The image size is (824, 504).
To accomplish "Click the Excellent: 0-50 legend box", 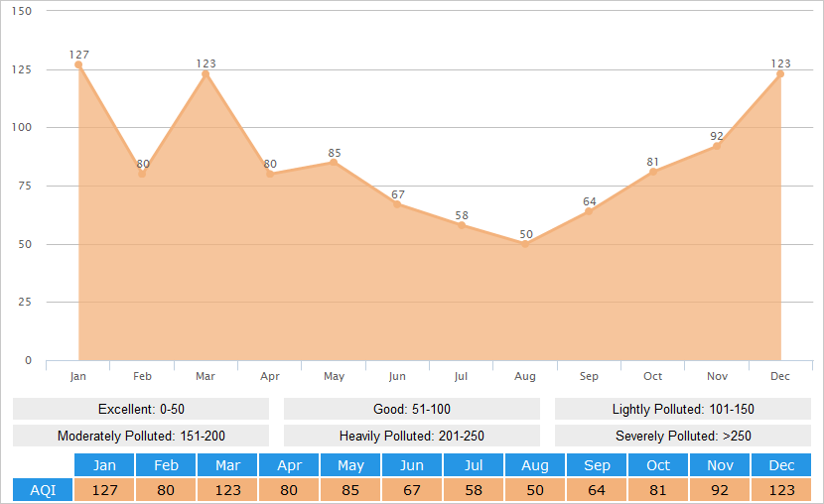I will [x=141, y=409].
